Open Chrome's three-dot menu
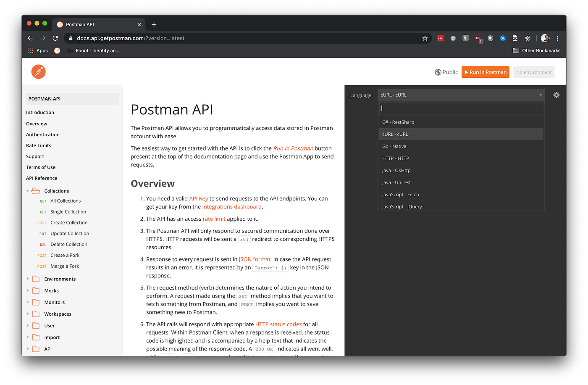The image size is (588, 385). tap(557, 38)
